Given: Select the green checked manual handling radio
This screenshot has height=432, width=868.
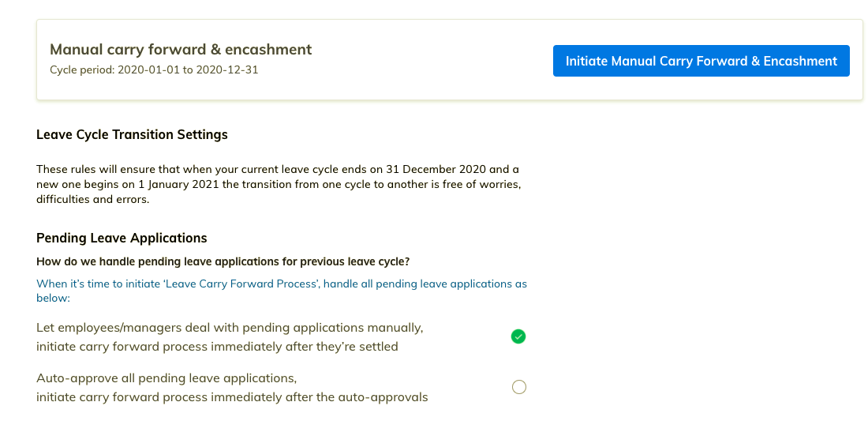Looking at the screenshot, I should click(518, 336).
